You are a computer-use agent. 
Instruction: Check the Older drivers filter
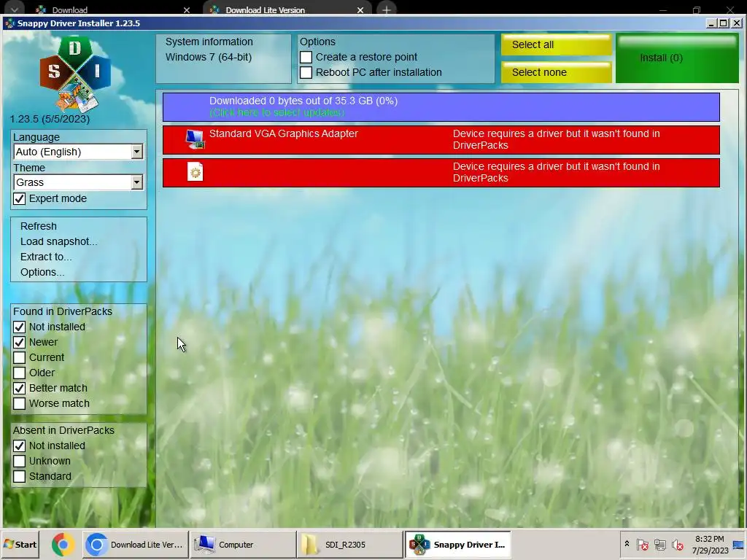point(19,373)
